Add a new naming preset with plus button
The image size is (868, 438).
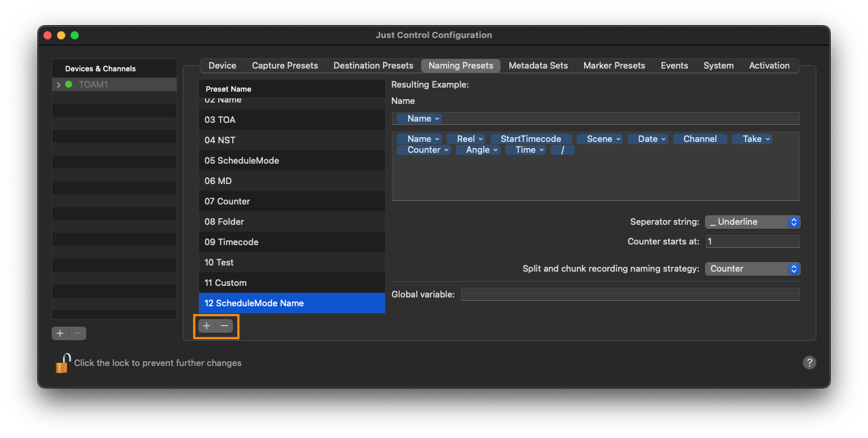[x=207, y=326]
